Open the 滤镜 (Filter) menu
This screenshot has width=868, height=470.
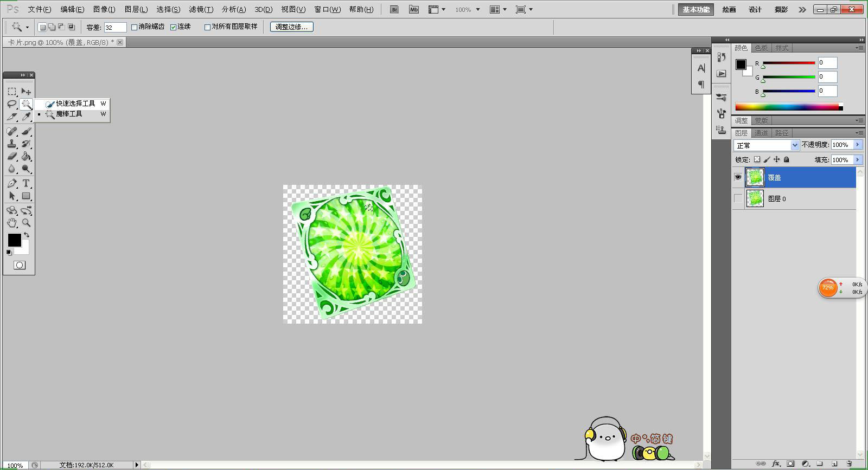[x=201, y=10]
